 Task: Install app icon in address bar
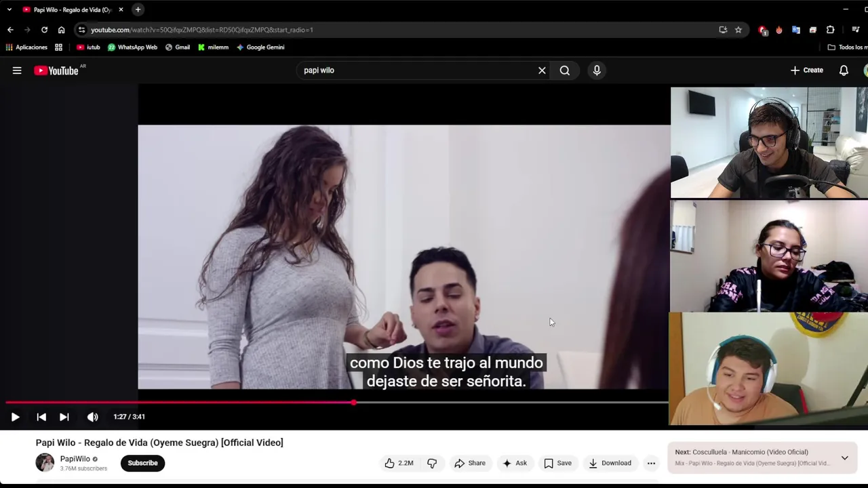tap(723, 30)
